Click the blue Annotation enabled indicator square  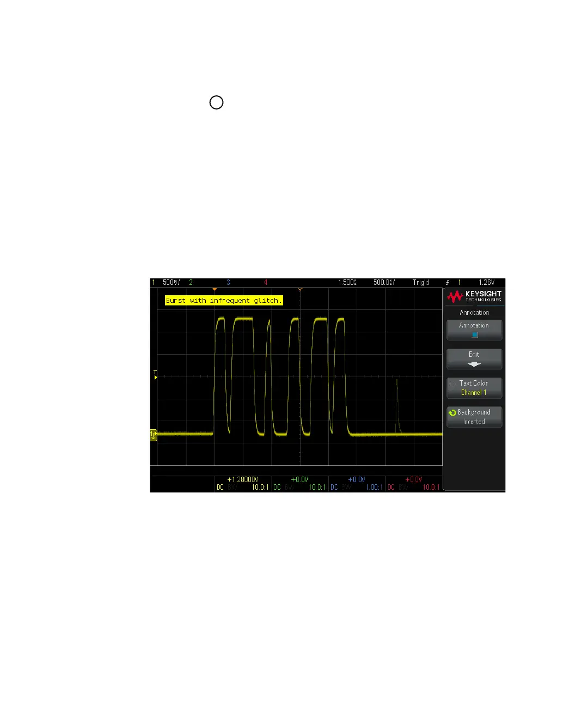point(474,335)
